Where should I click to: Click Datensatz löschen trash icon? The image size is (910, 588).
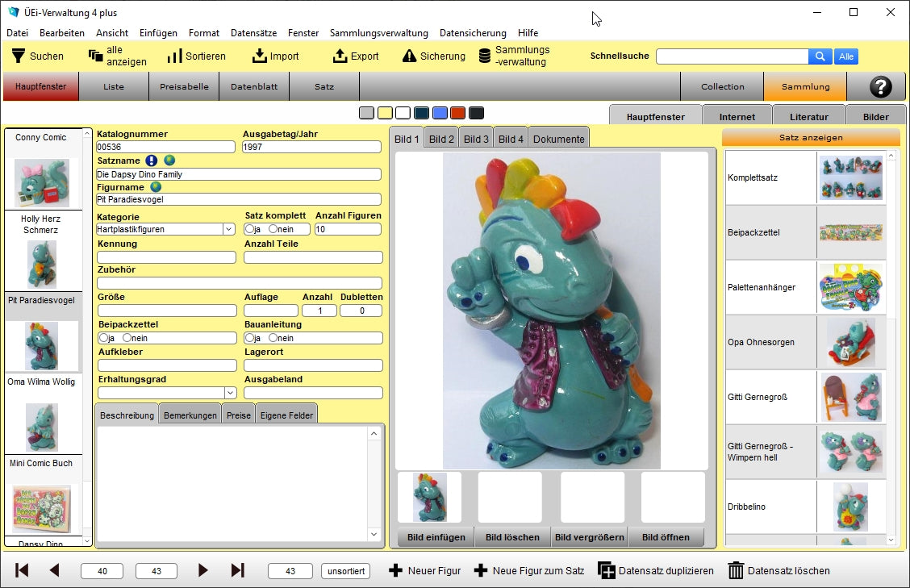(x=736, y=570)
